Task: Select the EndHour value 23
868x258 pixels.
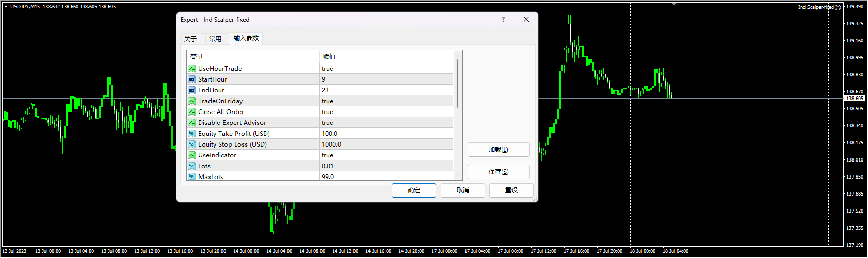Action: tap(325, 90)
